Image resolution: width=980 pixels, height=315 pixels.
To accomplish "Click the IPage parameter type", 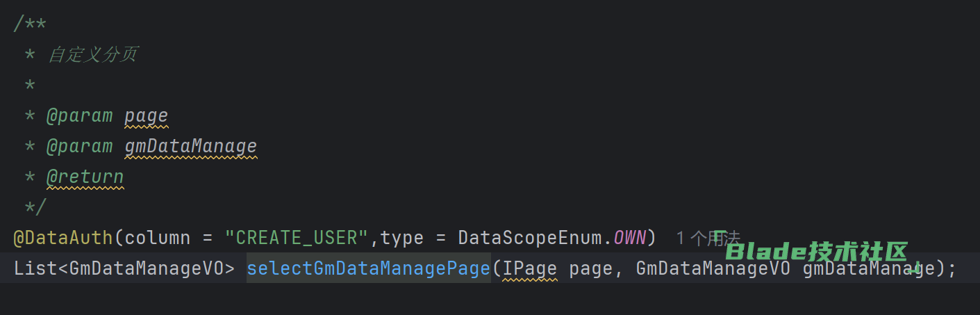I will pyautogui.click(x=529, y=268).
